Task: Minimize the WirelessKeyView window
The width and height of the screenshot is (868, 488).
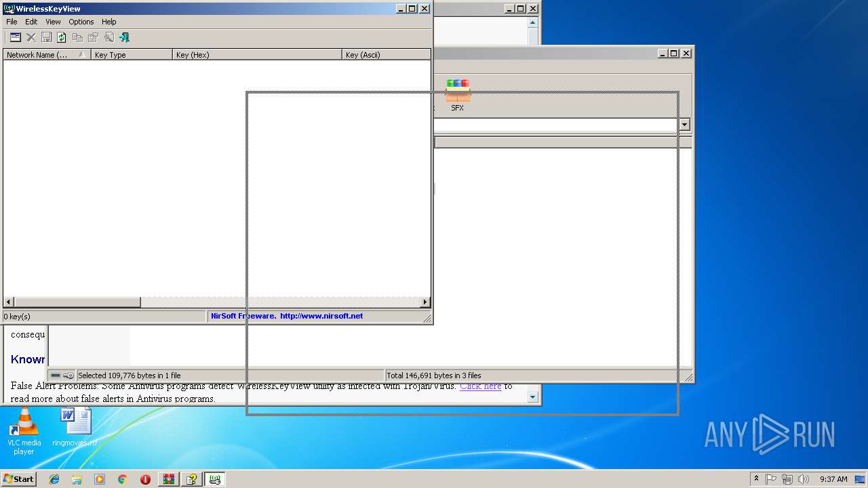Action: [x=400, y=9]
